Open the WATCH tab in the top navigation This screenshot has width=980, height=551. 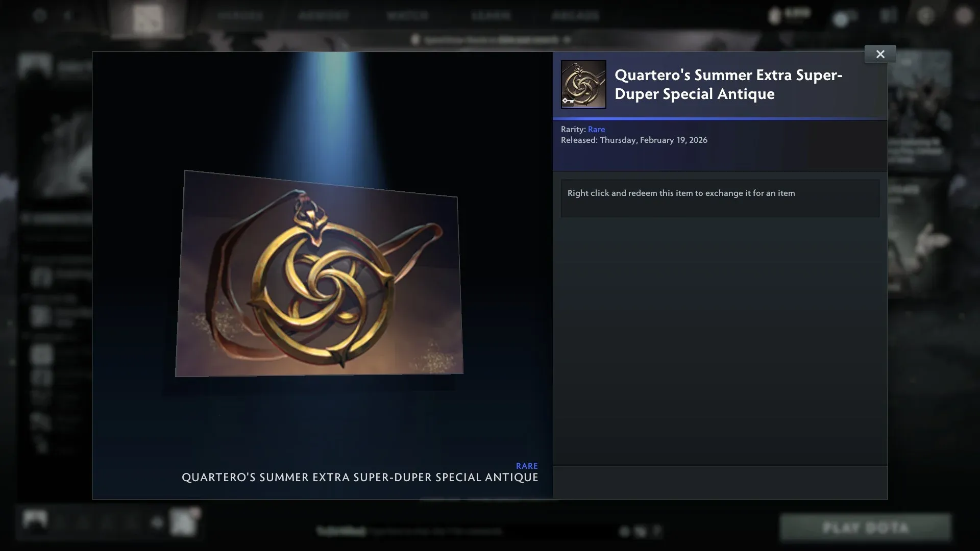click(407, 15)
